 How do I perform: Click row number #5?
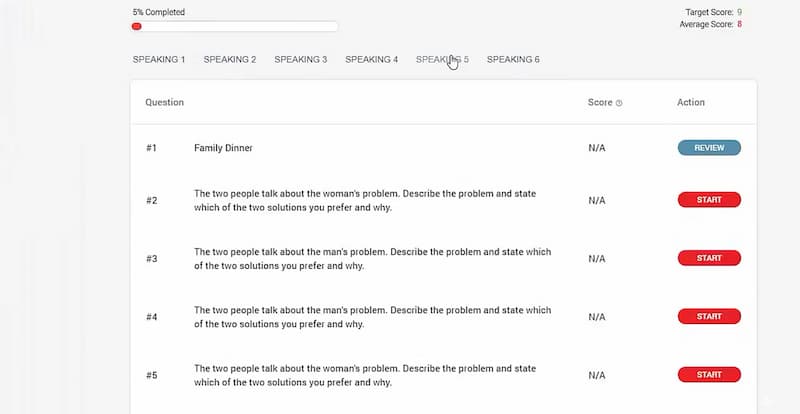pos(152,375)
